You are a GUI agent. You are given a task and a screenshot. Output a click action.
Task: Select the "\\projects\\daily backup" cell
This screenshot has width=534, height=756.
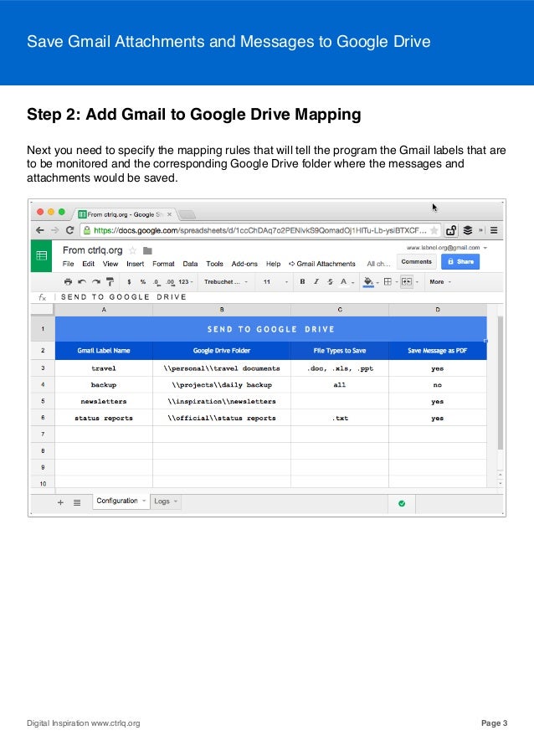coord(222,385)
